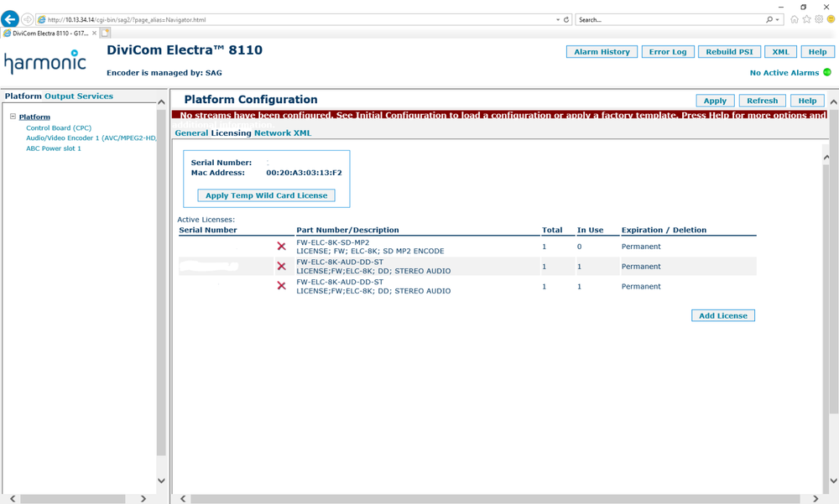Open the browser settings gear icon
This screenshot has width=839, height=504.
tap(819, 19)
